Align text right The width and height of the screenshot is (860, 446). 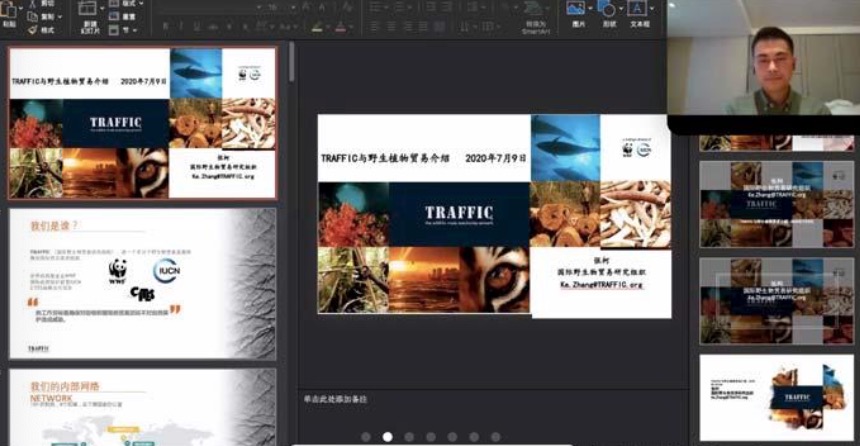408,26
